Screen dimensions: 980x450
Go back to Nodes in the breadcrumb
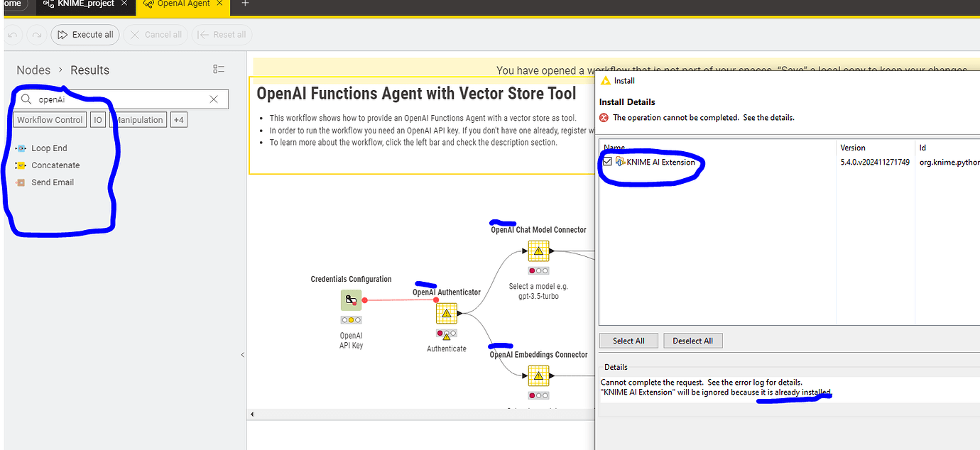click(33, 70)
